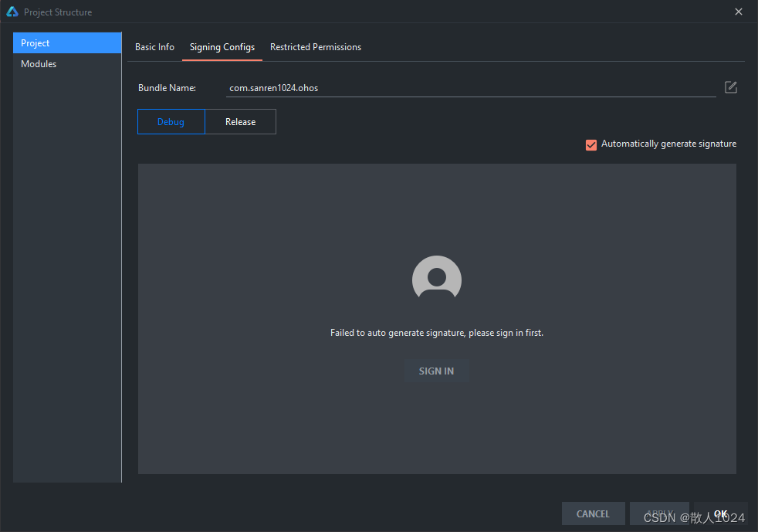This screenshot has height=532, width=758.
Task: Click the DevEco Studio logo in title bar
Action: [x=12, y=12]
